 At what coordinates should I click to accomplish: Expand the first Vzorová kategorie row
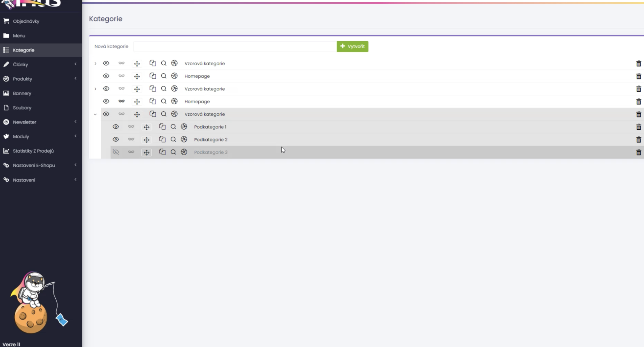pos(95,63)
